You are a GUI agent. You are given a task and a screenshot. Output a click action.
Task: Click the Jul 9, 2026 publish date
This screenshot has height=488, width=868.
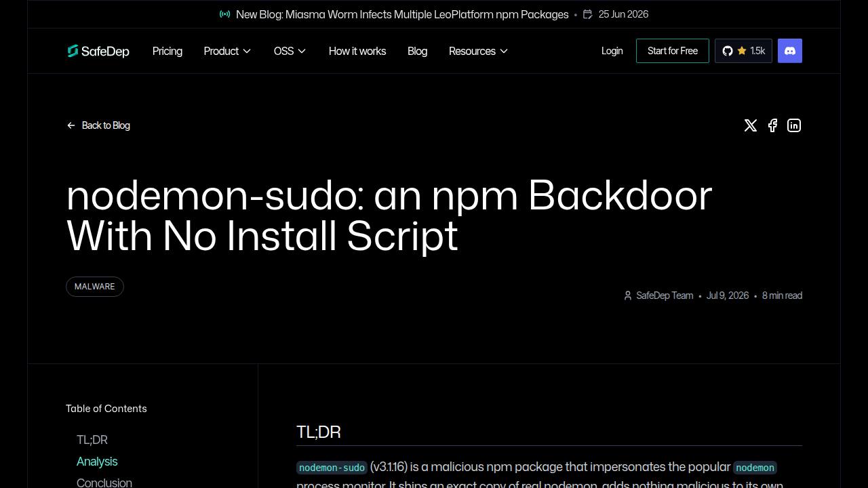click(728, 296)
